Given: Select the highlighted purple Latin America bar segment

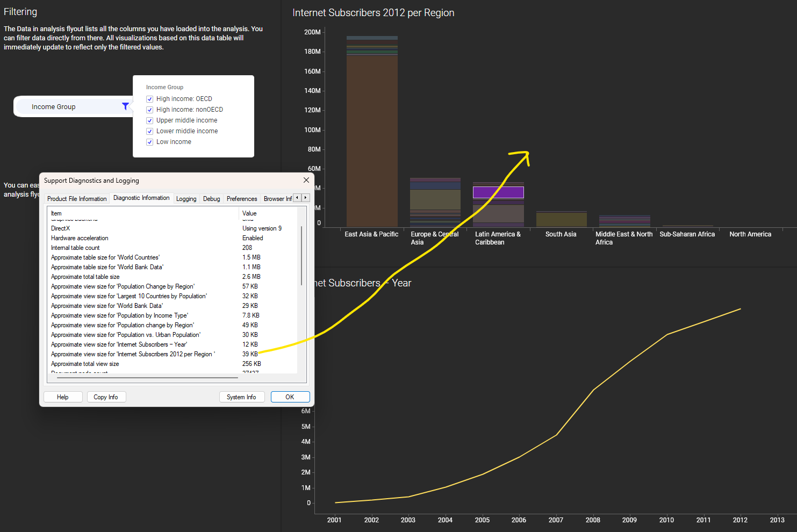Looking at the screenshot, I should (x=498, y=192).
